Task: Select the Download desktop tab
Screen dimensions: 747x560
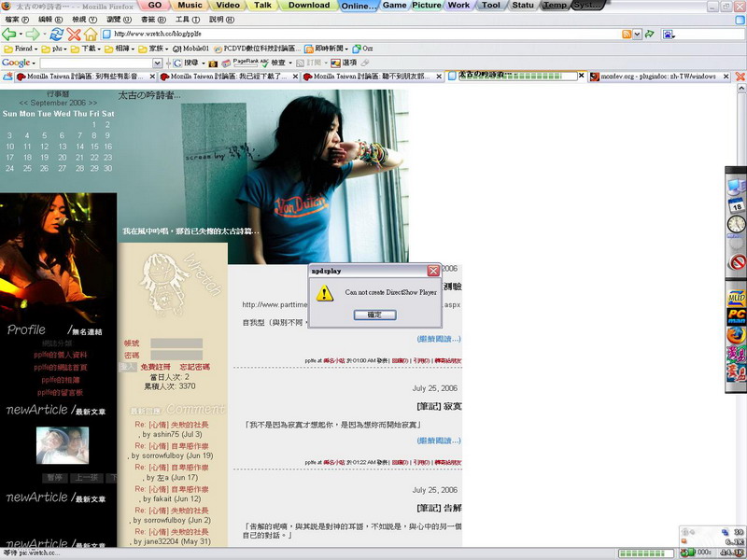Action: [x=309, y=6]
